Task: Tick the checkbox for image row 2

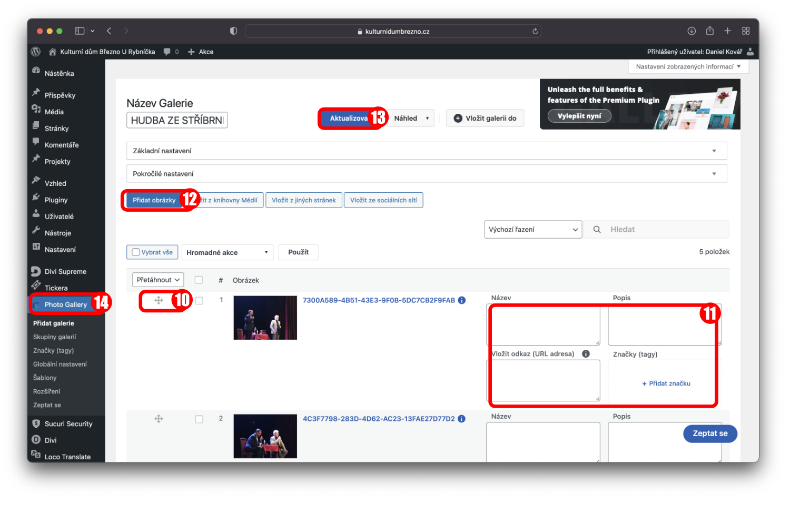Action: (199, 419)
